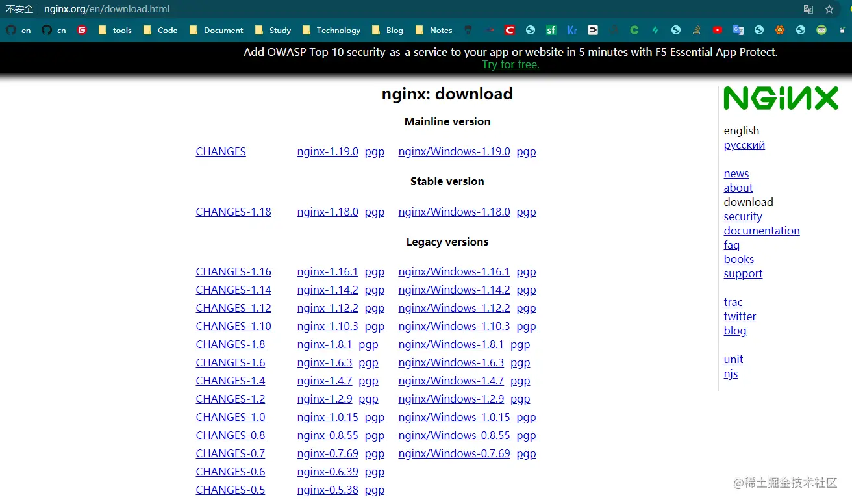Open the pgp signature for nginx/Windows-1.18.0
The height and width of the screenshot is (504, 852).
click(527, 212)
